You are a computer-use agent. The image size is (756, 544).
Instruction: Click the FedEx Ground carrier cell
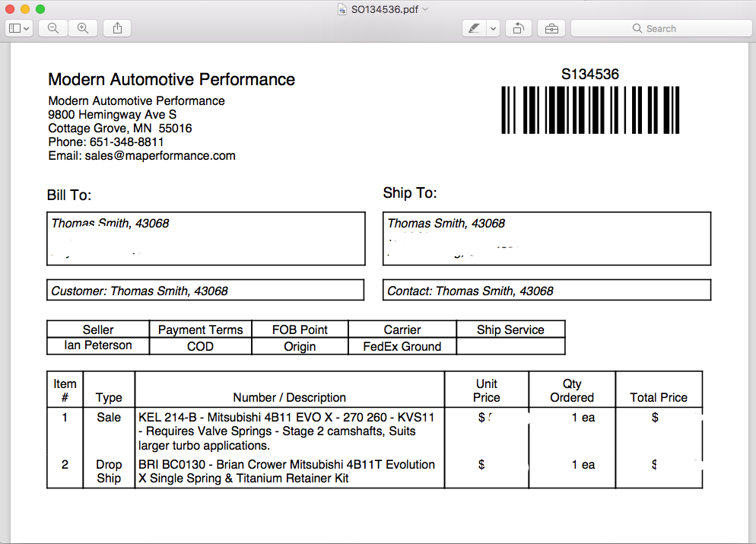pos(402,347)
